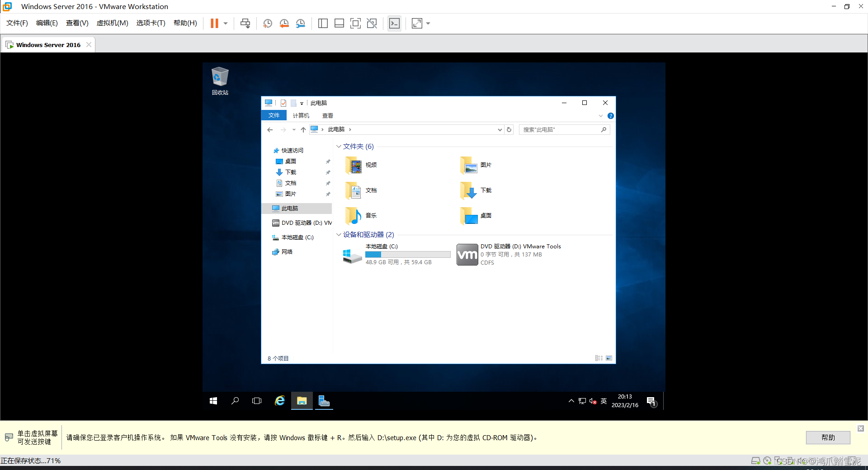This screenshot has height=470, width=868.
Task: Open the blue 文件 ribbon tab in Explorer
Action: (x=274, y=115)
